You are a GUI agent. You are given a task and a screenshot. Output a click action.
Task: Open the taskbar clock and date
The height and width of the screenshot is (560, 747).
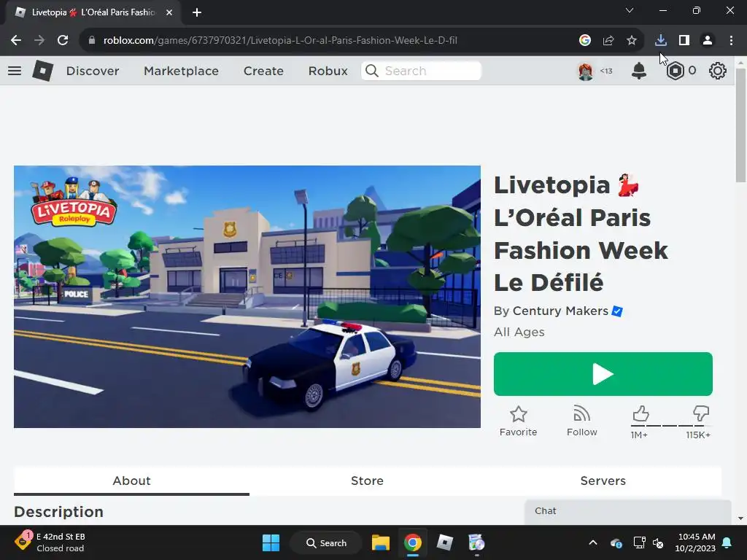pyautogui.click(x=695, y=542)
